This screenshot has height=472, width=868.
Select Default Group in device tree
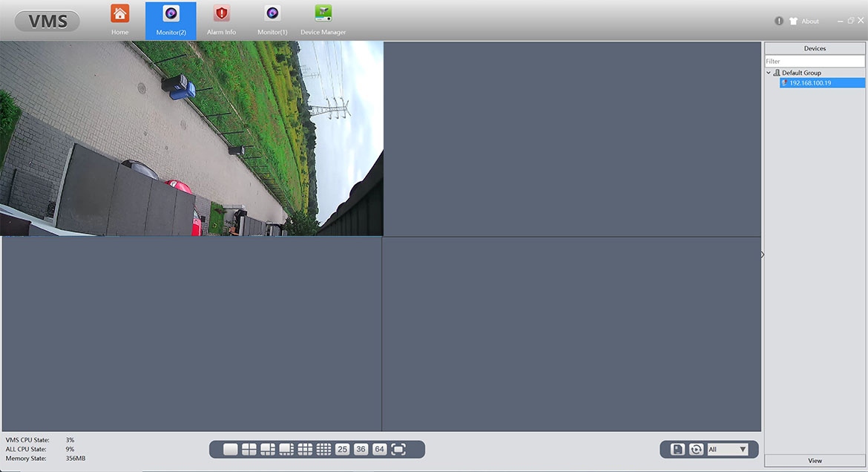click(801, 73)
